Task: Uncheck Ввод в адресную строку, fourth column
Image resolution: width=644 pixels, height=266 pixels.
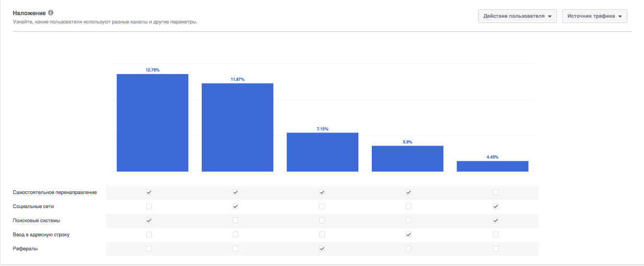Action: click(409, 235)
